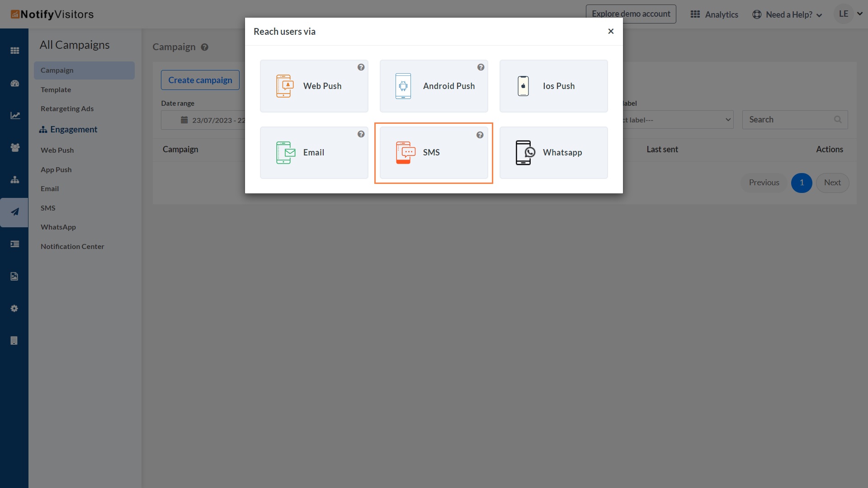This screenshot has height=488, width=868.
Task: Open WhatsApp in the left menu
Action: pos(58,227)
